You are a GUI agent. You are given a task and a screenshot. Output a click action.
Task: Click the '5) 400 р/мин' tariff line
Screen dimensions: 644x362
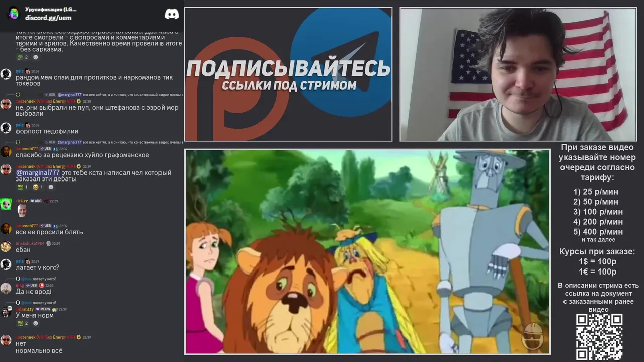[x=598, y=232]
